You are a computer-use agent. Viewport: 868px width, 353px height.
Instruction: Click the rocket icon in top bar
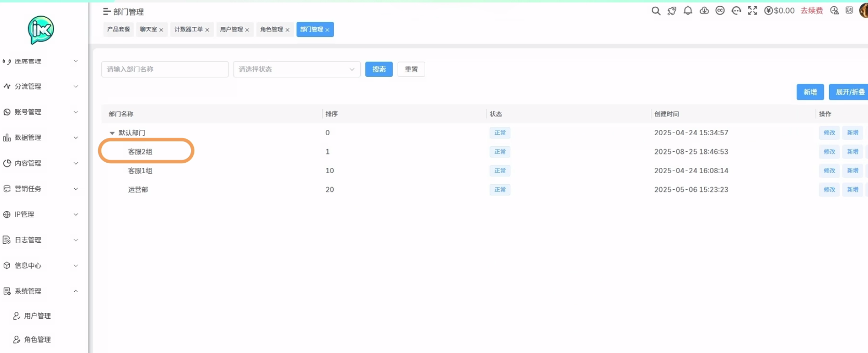[672, 11]
